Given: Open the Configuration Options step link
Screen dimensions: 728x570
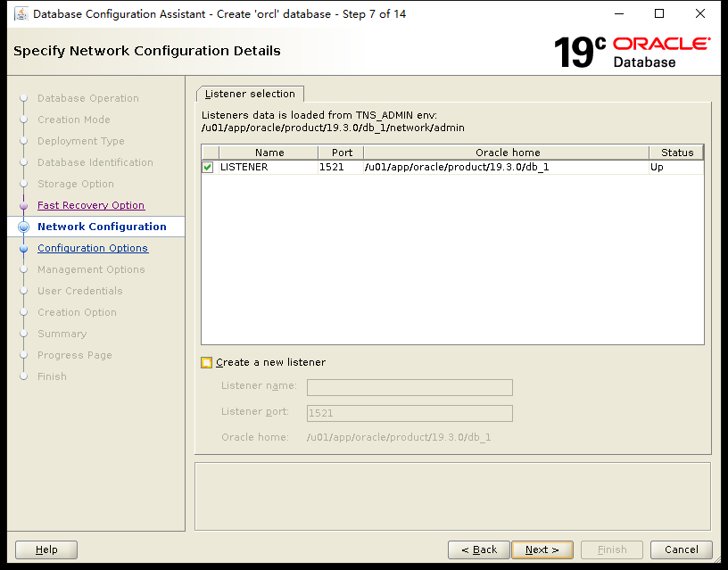Looking at the screenshot, I should (93, 248).
